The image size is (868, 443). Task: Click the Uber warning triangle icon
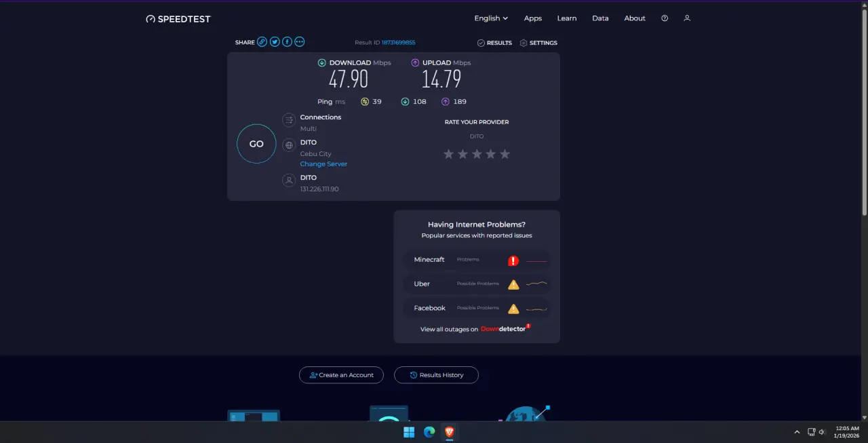[513, 284]
